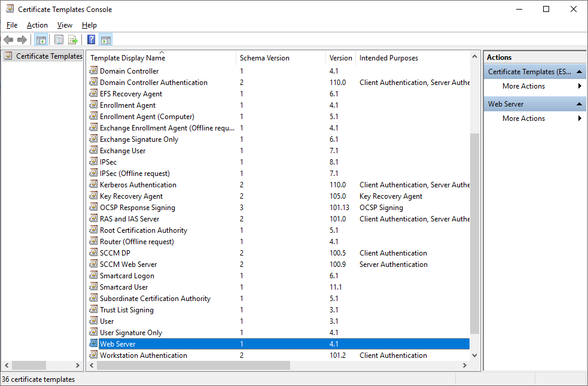
Task: Click the icon beside Root Certification Authority
Action: click(93, 230)
